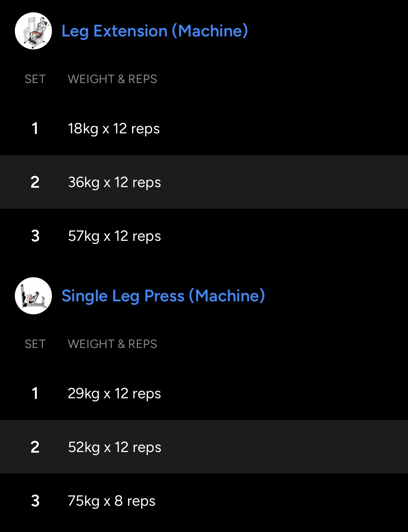Viewport: 408px width, 532px height.
Task: Tap the Leg Extension exercise thumbnail icon
Action: 33,31
